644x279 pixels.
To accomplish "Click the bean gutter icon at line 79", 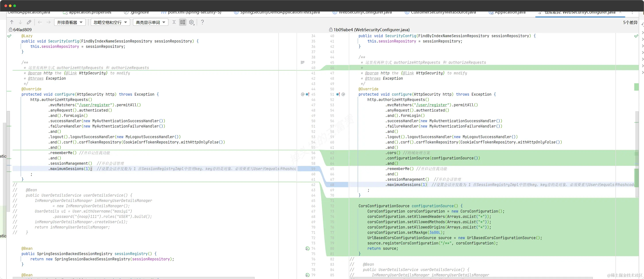I will click(308, 275).
